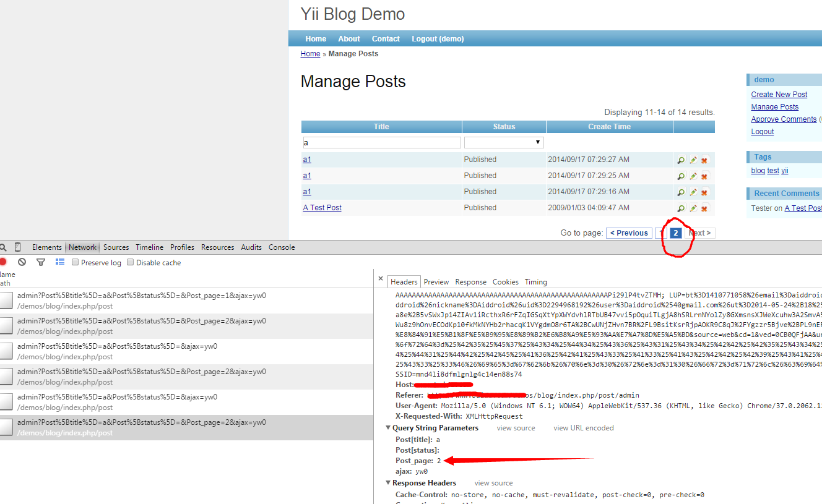
Task: Edit the A Test Post table row
Action: [x=693, y=208]
